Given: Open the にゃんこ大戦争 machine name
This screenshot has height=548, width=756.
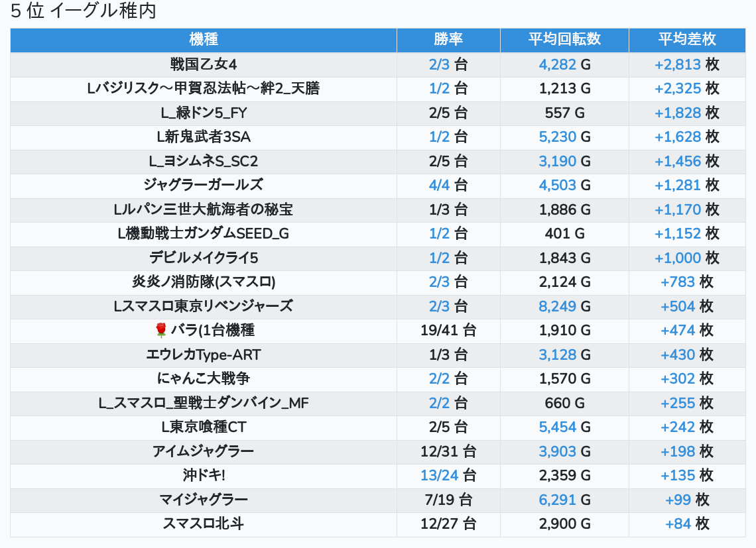Looking at the screenshot, I should coord(203,378).
